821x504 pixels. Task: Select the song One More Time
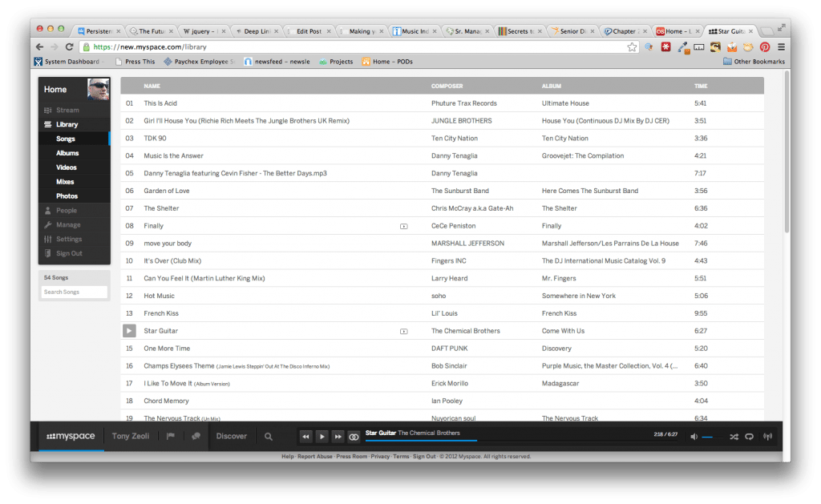tap(167, 349)
